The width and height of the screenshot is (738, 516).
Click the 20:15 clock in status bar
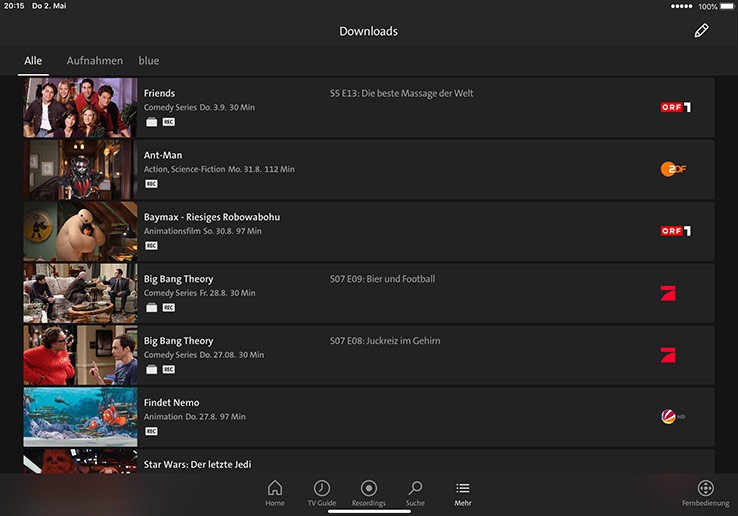click(x=14, y=6)
